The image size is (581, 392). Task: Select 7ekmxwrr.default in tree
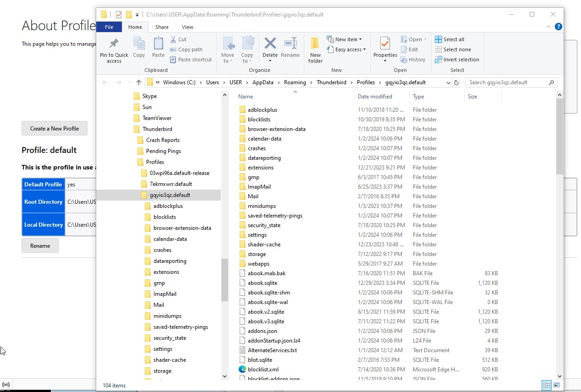pyautogui.click(x=170, y=184)
